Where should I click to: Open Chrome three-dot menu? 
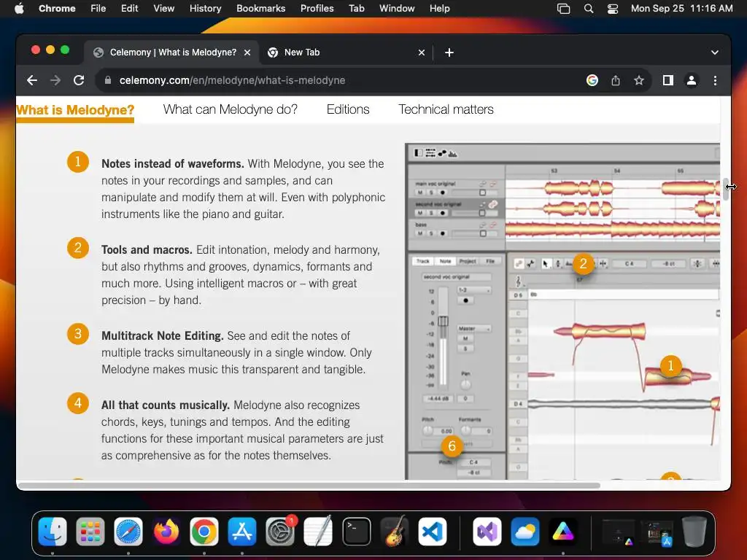pos(715,80)
